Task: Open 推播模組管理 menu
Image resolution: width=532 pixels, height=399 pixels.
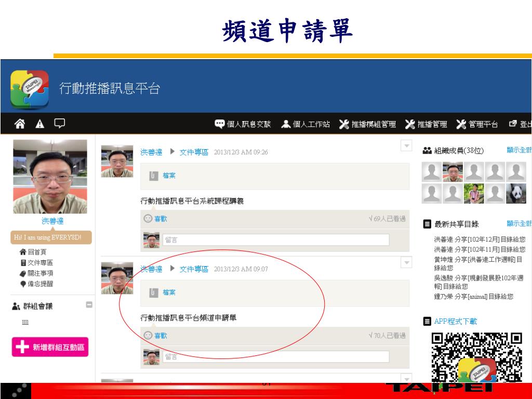Action: [367, 124]
